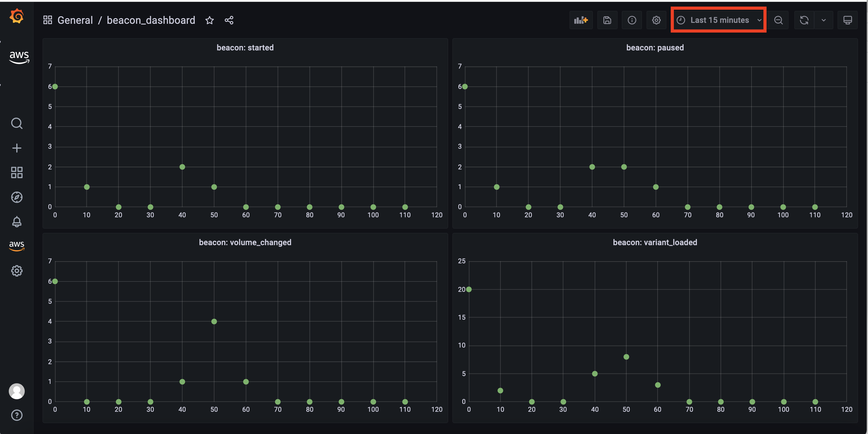The image size is (868, 434).
Task: Share the dashboard via share icon
Action: coord(229,20)
